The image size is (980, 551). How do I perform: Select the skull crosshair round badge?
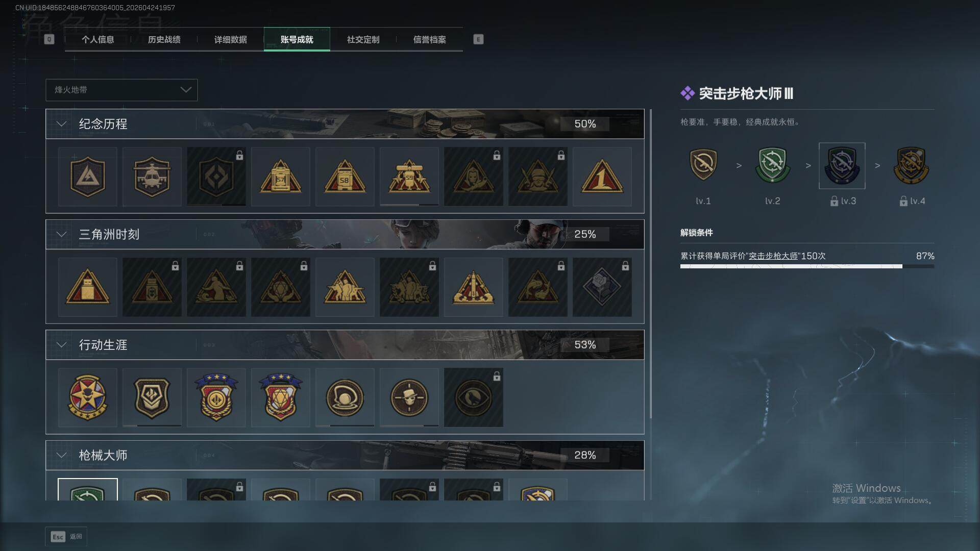[409, 397]
